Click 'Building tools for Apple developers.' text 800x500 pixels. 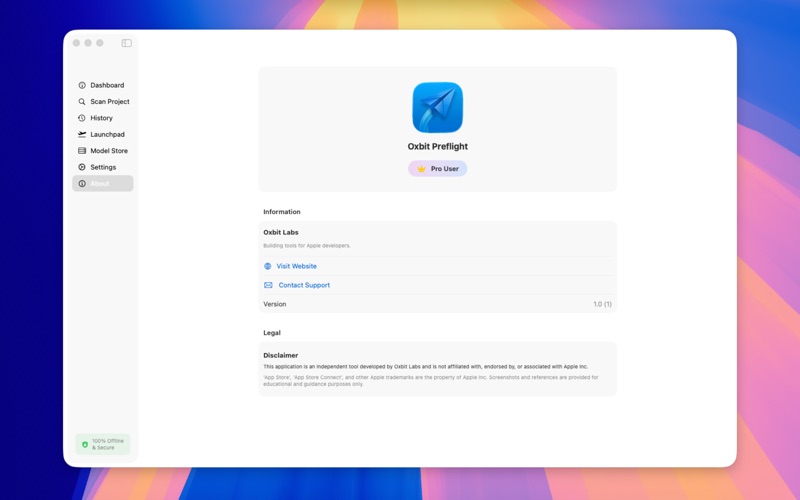(x=307, y=245)
